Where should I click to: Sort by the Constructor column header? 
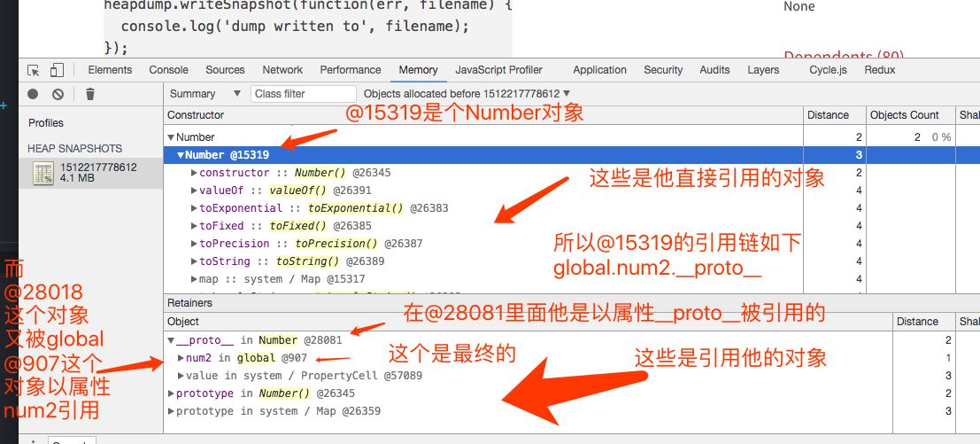(x=483, y=115)
